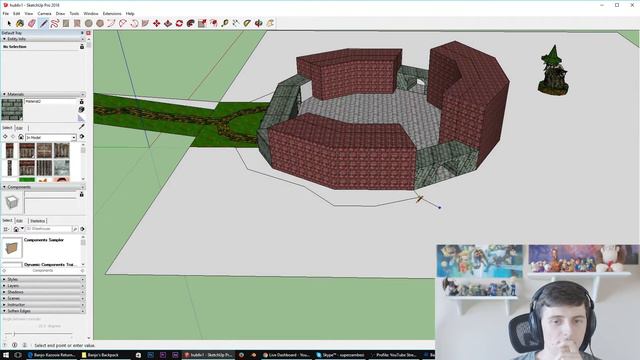The image size is (640, 360).
Task: Open the In Model materials dropdown
Action: [50, 138]
